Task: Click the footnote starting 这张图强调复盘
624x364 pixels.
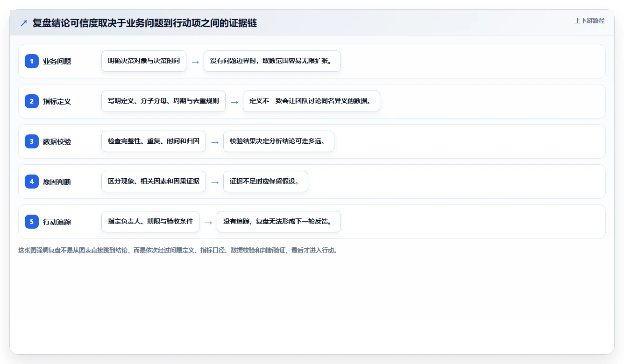Action: coord(178,250)
